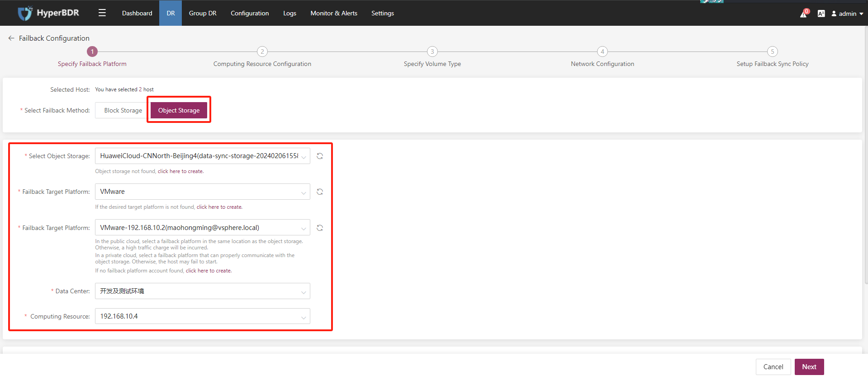Viewport: 868px width, 380px height.
Task: Click 'You have selected 2 host' text
Action: [124, 89]
